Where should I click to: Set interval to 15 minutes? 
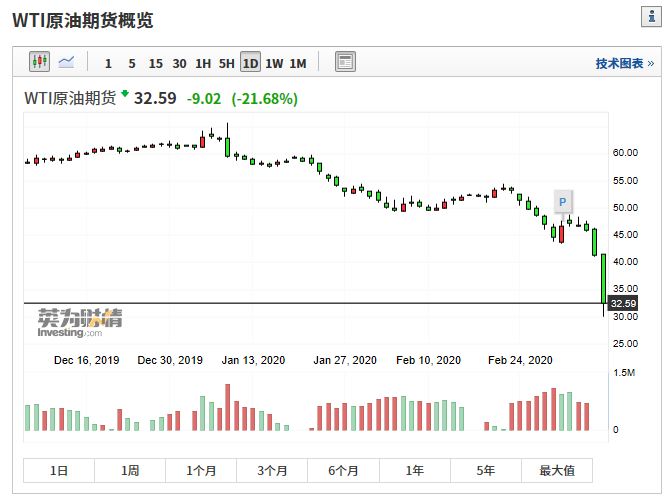click(x=155, y=63)
